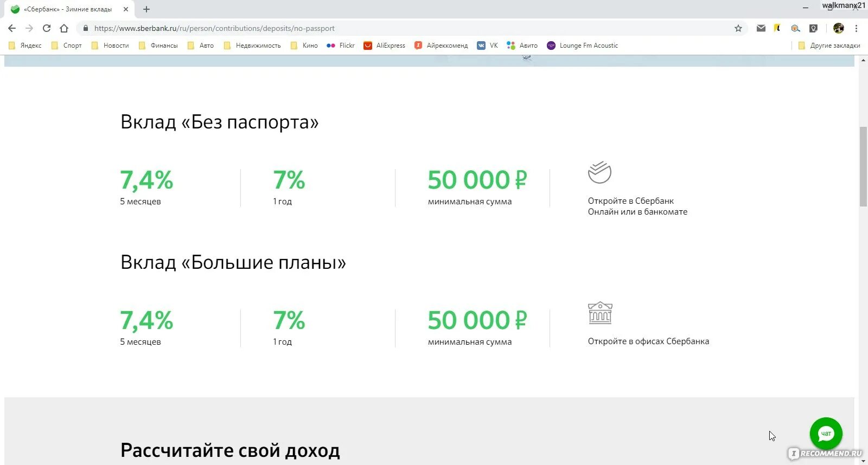Screen dimensions: 868x465
Task: Open the user profile avatar
Action: [839, 28]
